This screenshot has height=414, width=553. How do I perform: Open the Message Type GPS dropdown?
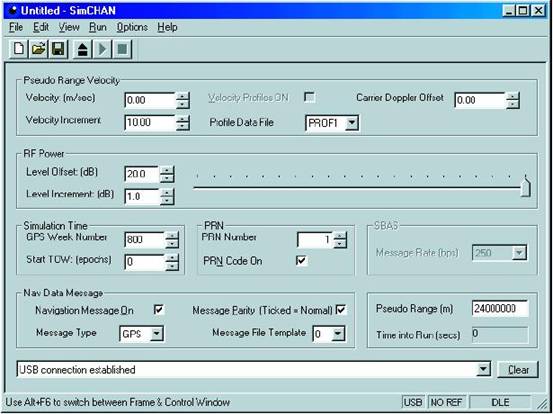pos(156,333)
